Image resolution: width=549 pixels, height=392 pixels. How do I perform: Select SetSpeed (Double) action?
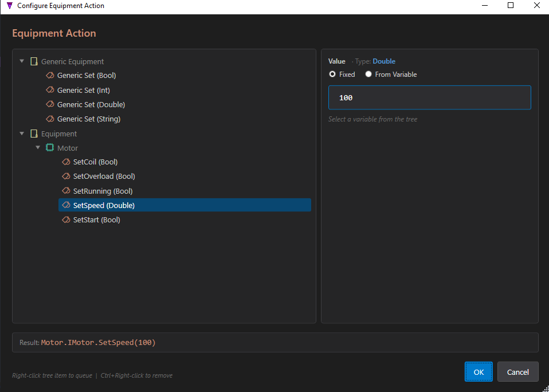[x=185, y=205]
